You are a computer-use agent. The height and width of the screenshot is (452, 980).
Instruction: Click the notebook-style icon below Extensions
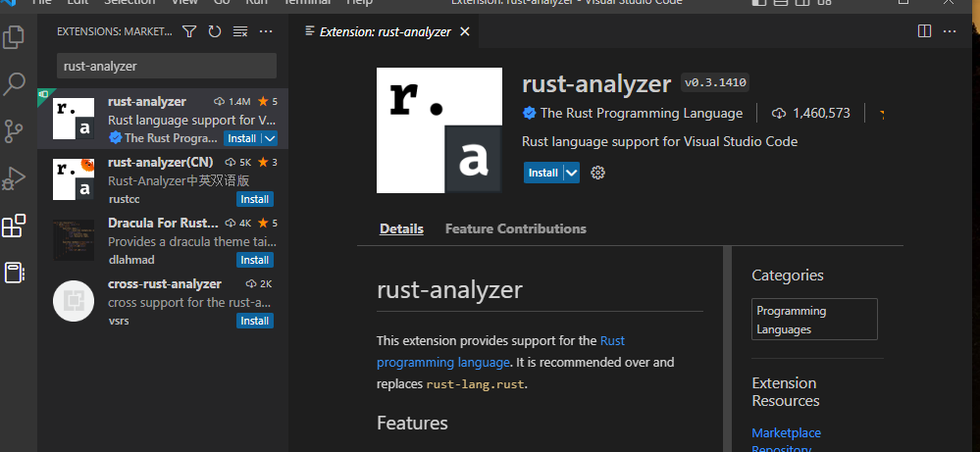tap(14, 273)
